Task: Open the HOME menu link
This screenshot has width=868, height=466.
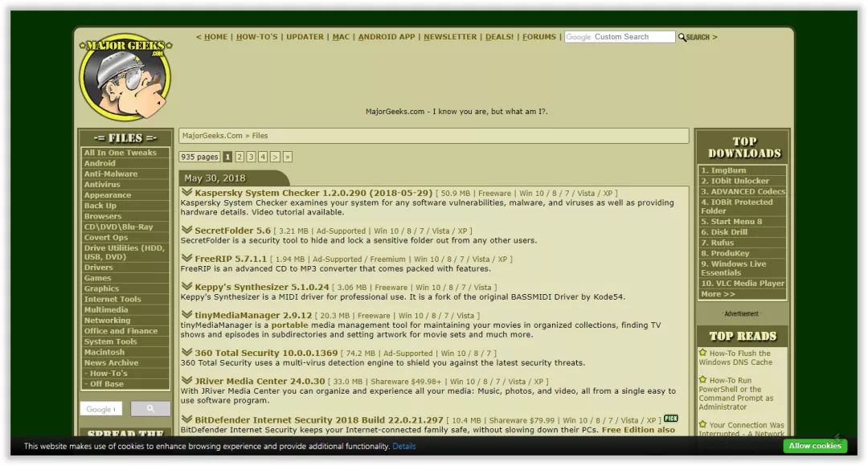Action: [x=216, y=37]
